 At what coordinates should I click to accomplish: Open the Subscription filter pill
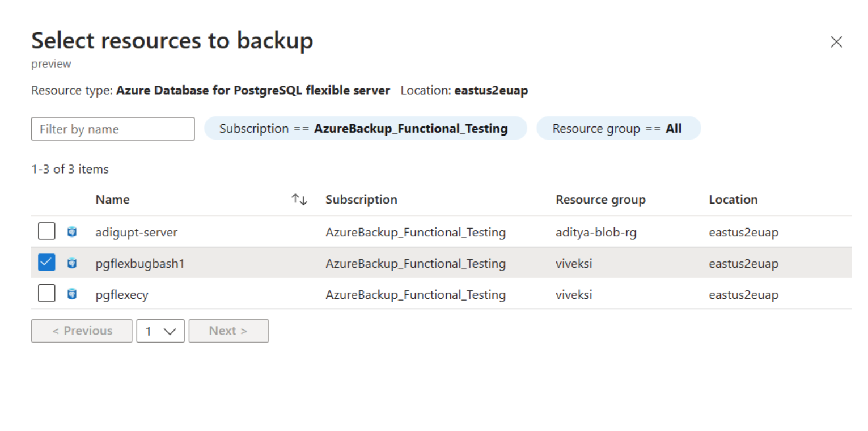pyautogui.click(x=365, y=129)
